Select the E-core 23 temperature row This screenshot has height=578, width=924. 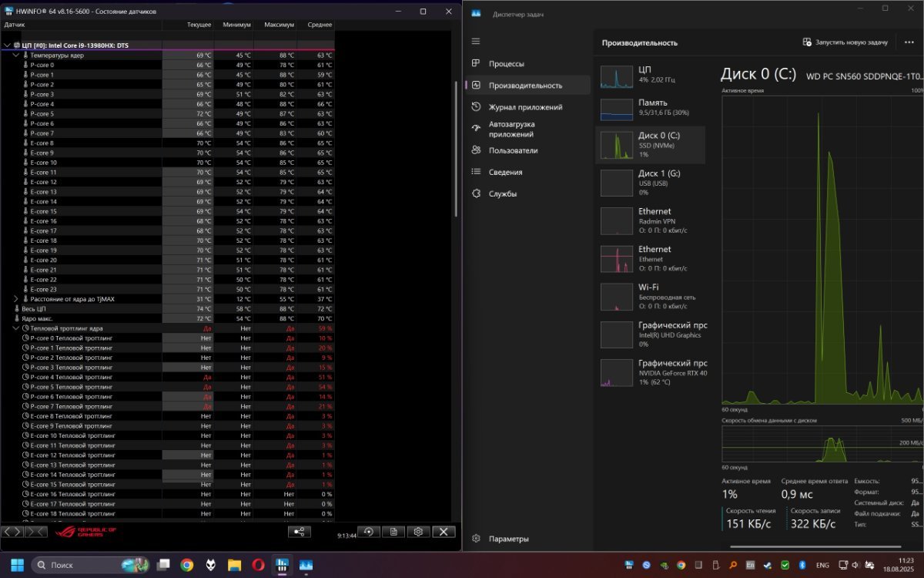click(168, 289)
